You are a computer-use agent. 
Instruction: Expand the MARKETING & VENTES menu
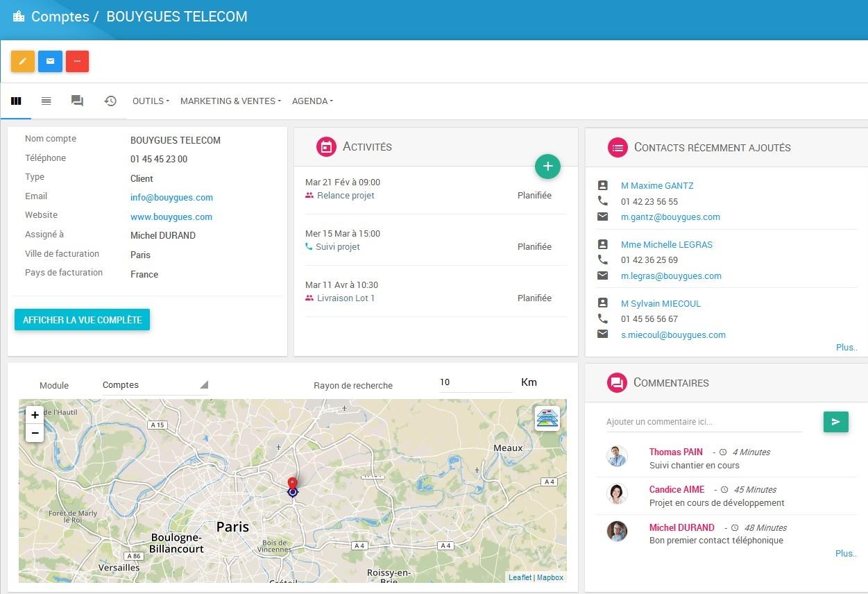[x=230, y=101]
